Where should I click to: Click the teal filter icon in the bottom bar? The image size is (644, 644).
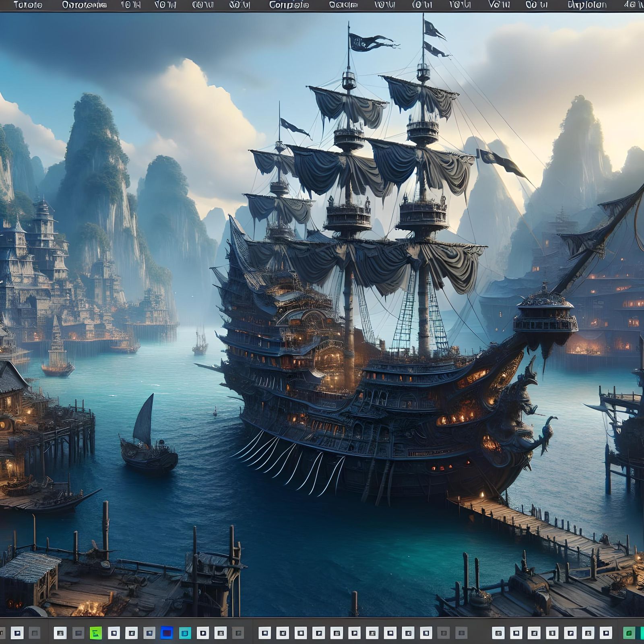[x=185, y=633]
